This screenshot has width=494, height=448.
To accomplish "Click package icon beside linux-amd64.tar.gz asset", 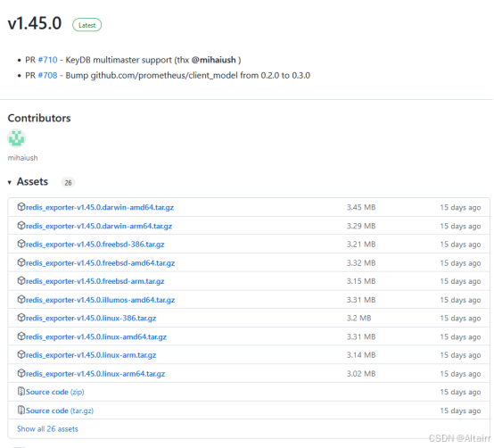I will (x=21, y=336).
